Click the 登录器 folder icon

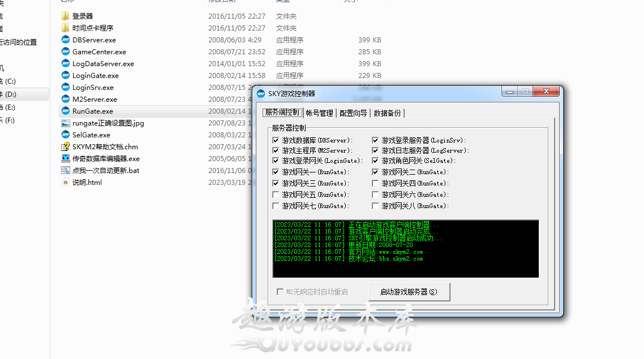65,16
